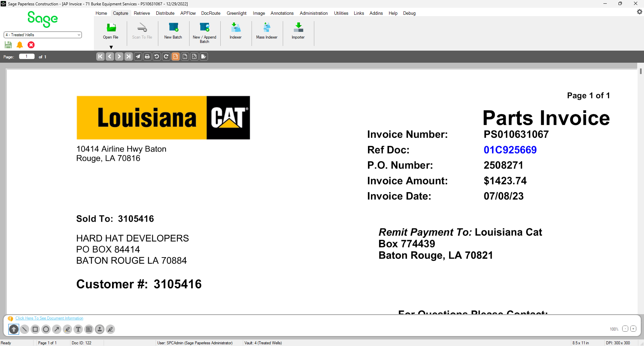Open the Links tab

point(359,13)
